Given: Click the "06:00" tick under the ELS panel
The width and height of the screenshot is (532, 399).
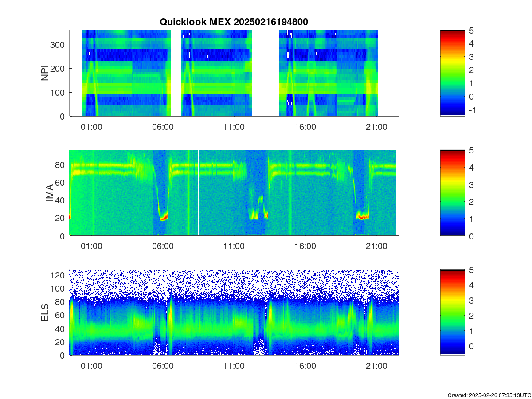Looking at the screenshot, I should coord(163,366).
